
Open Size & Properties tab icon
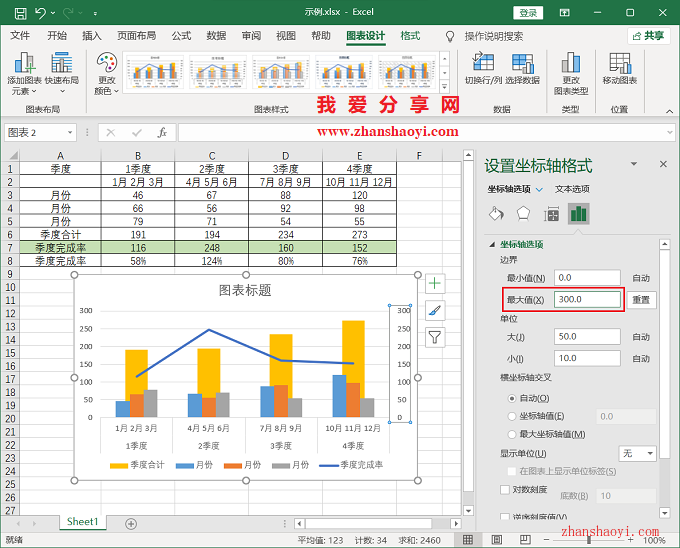pyautogui.click(x=551, y=214)
